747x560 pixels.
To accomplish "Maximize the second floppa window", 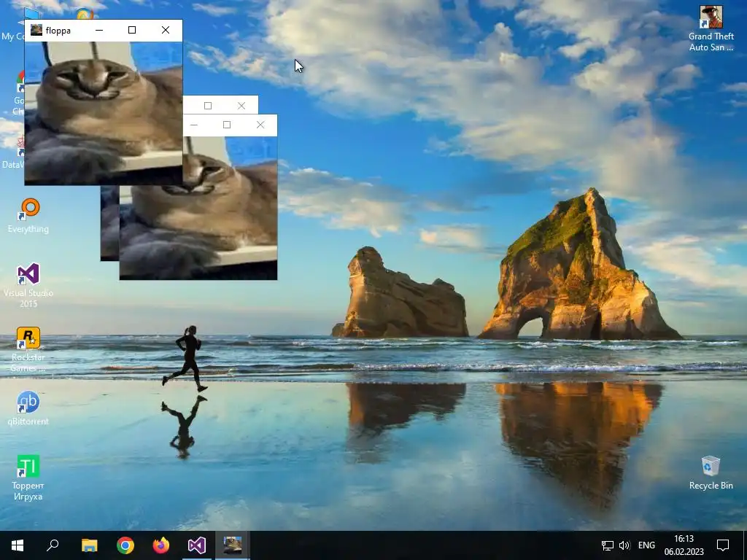I will (x=227, y=125).
